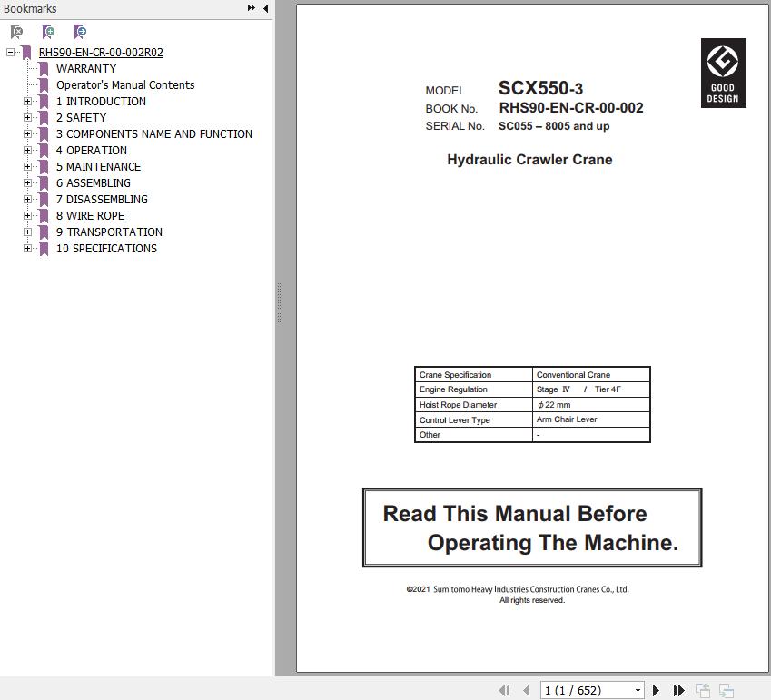
Task: Open Operator's Manual Contents bookmark
Action: tap(125, 84)
